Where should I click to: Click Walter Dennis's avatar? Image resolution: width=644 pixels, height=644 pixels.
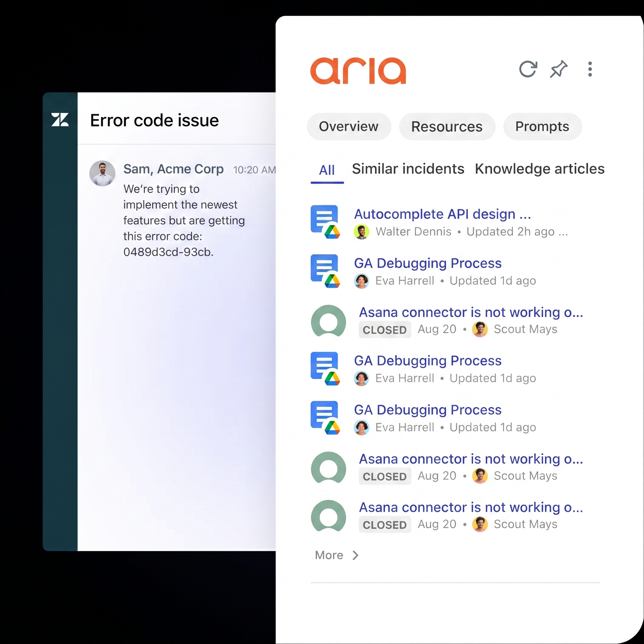tap(361, 232)
